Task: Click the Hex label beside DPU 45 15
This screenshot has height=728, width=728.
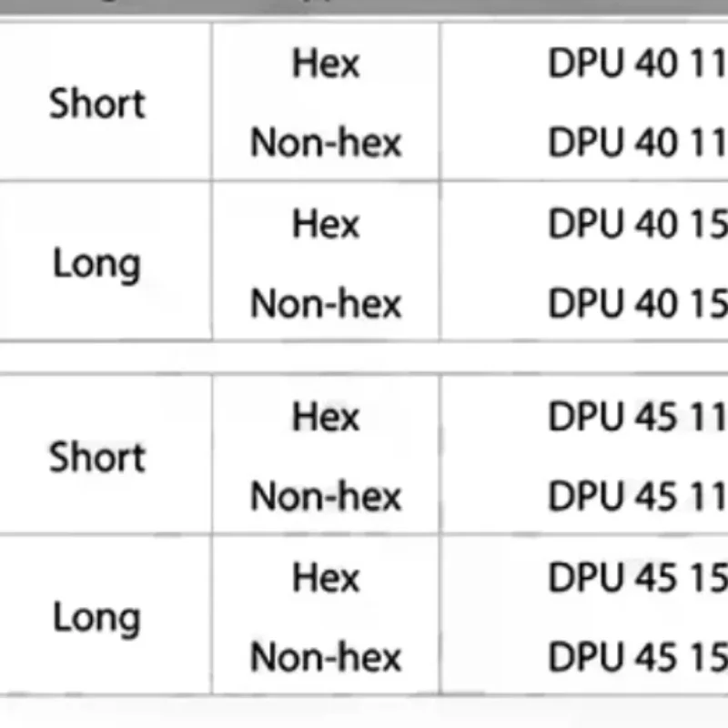Action: [x=326, y=577]
